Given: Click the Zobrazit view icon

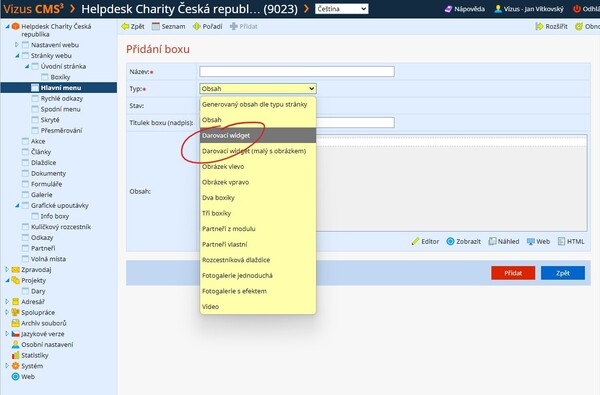Looking at the screenshot, I should coord(450,241).
